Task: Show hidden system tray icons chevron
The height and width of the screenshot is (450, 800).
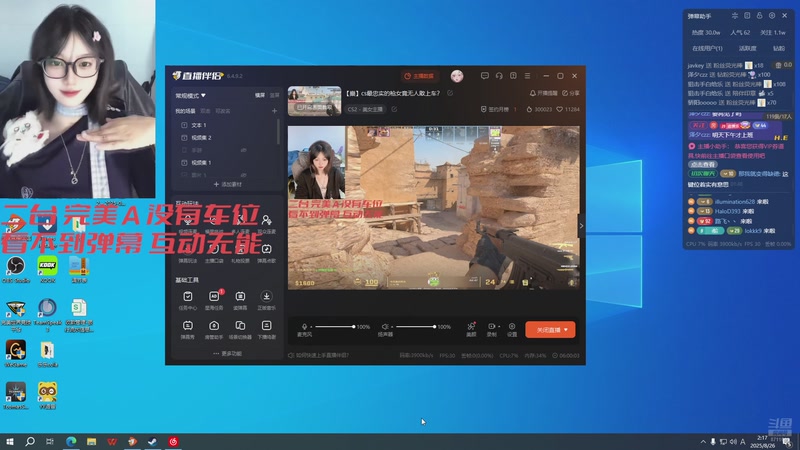Action: (703, 442)
